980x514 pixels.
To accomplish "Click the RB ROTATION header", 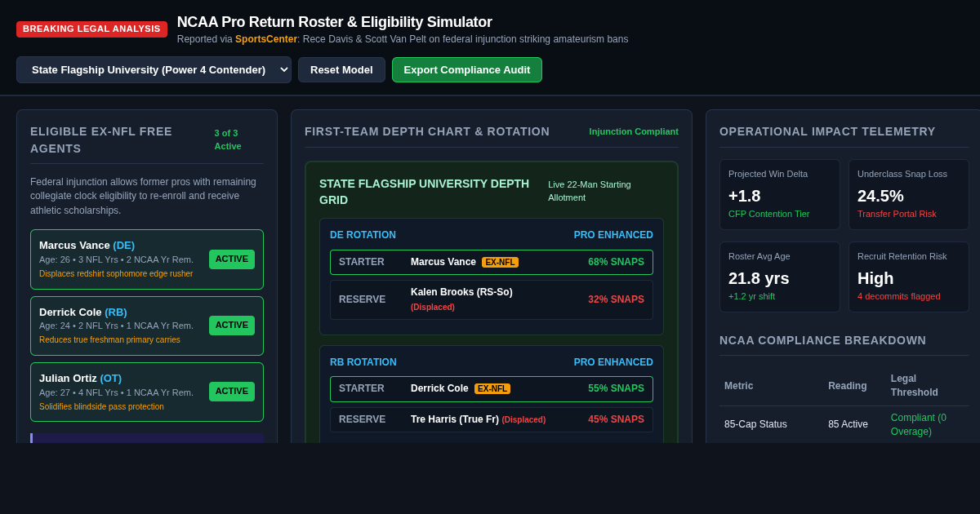I will tap(363, 362).
